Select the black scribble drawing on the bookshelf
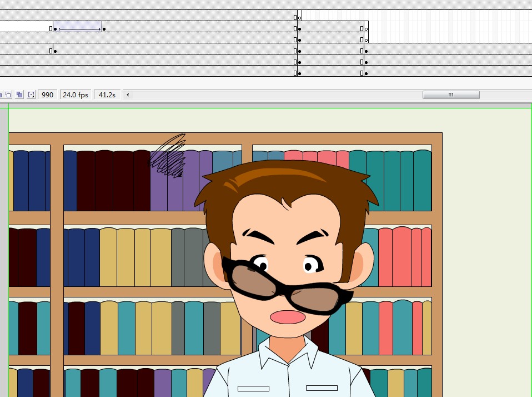The image size is (532, 397). pyautogui.click(x=170, y=156)
